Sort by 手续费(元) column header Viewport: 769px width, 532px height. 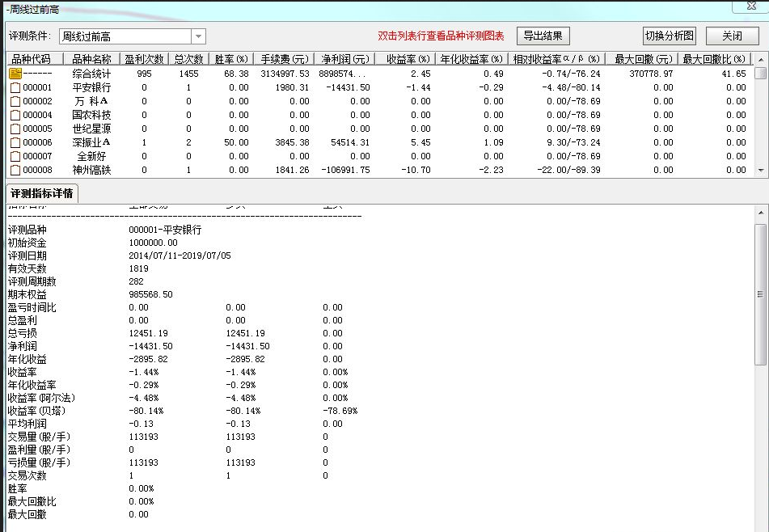pos(284,59)
